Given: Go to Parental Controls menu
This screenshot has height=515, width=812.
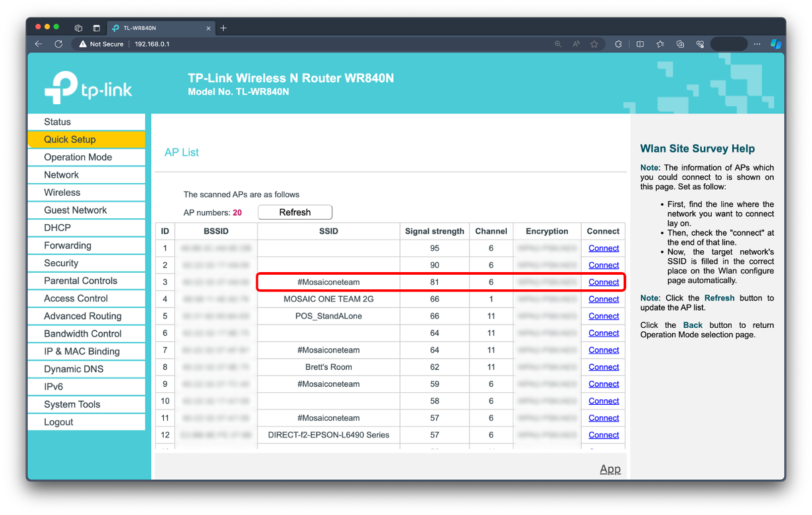Looking at the screenshot, I should pyautogui.click(x=80, y=281).
